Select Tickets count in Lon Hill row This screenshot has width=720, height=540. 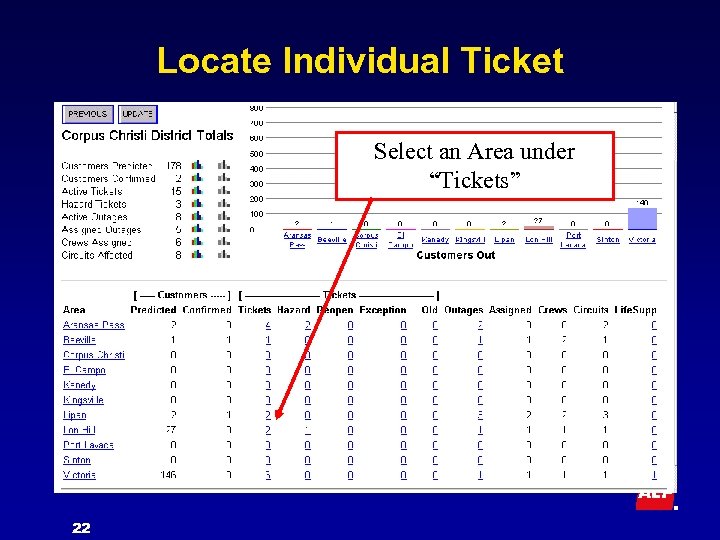pos(268,430)
